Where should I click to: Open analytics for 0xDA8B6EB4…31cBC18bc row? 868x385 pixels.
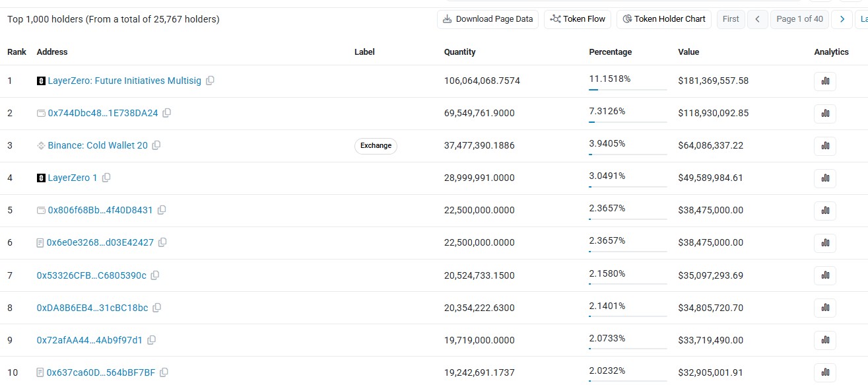pyautogui.click(x=825, y=308)
